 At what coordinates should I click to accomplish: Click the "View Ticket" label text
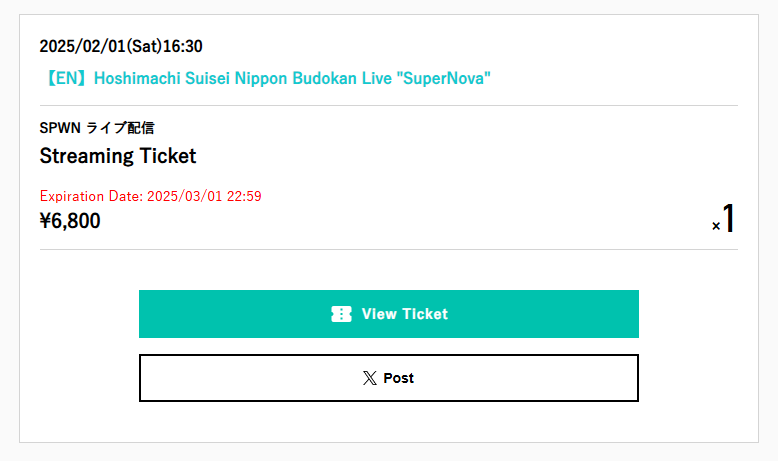[x=405, y=314]
